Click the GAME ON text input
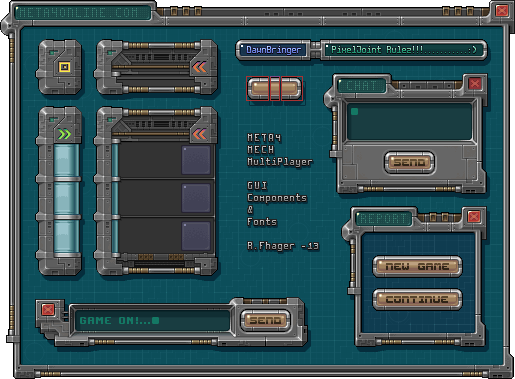The image size is (515, 379). pyautogui.click(x=152, y=321)
